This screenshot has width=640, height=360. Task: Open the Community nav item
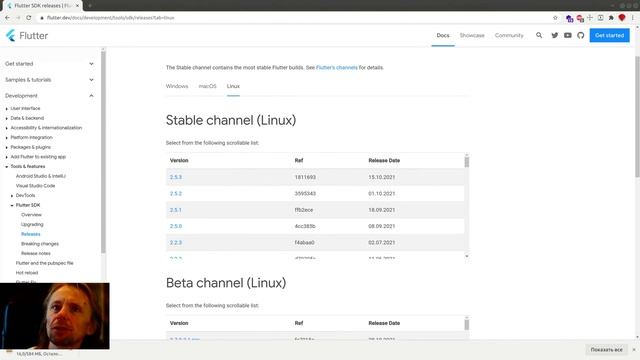(x=509, y=36)
